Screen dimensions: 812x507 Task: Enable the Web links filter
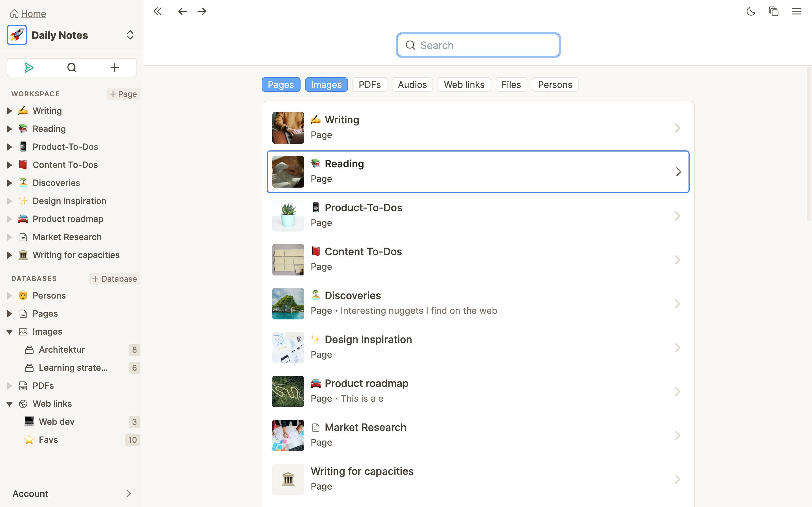click(x=464, y=84)
